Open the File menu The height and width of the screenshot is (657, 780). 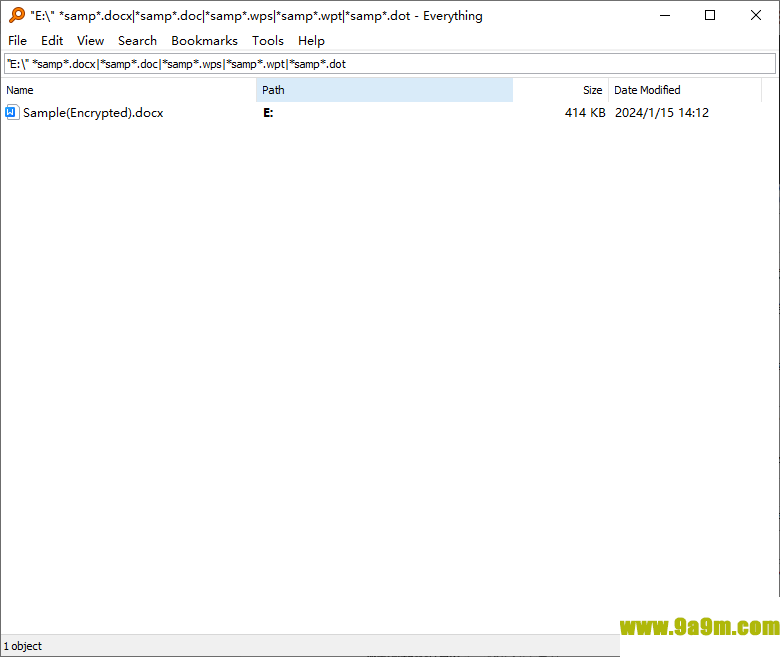pyautogui.click(x=17, y=41)
